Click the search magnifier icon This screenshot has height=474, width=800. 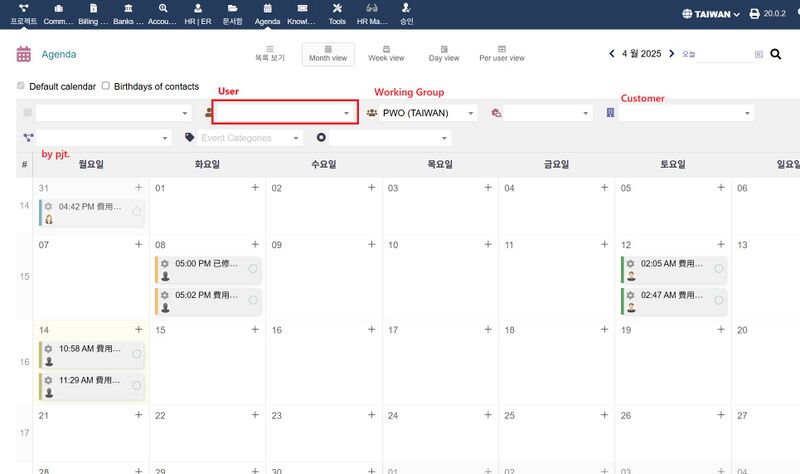[x=775, y=54]
